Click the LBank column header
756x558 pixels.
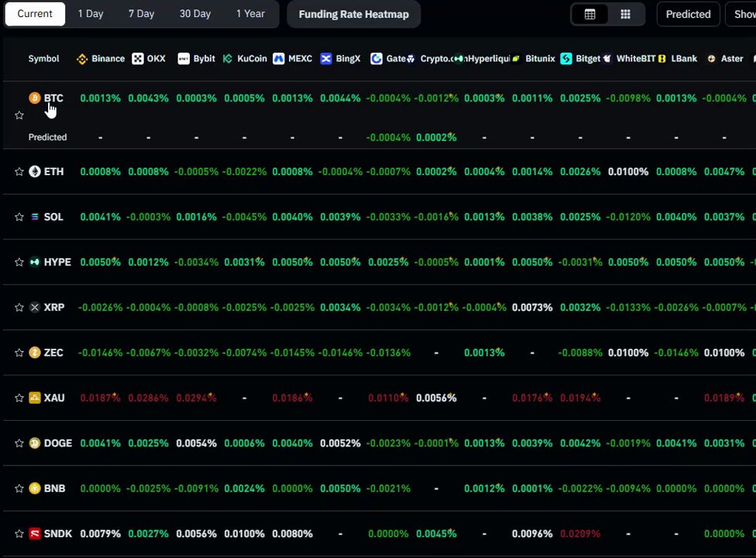[x=678, y=59]
